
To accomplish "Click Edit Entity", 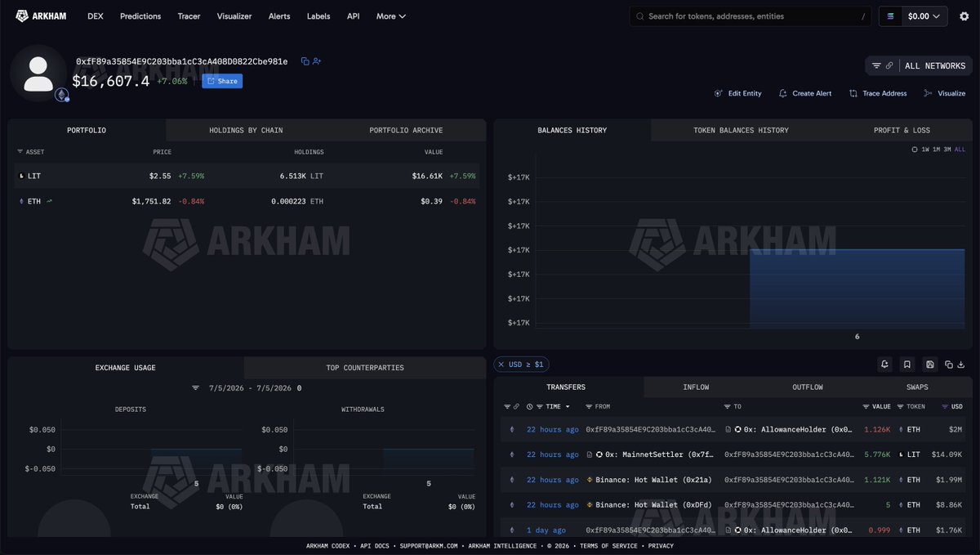I will tap(737, 93).
